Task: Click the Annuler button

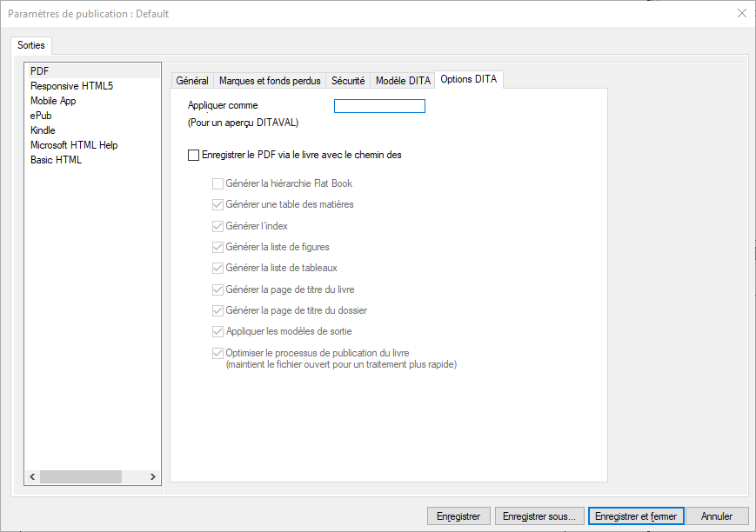Action: tap(717, 516)
